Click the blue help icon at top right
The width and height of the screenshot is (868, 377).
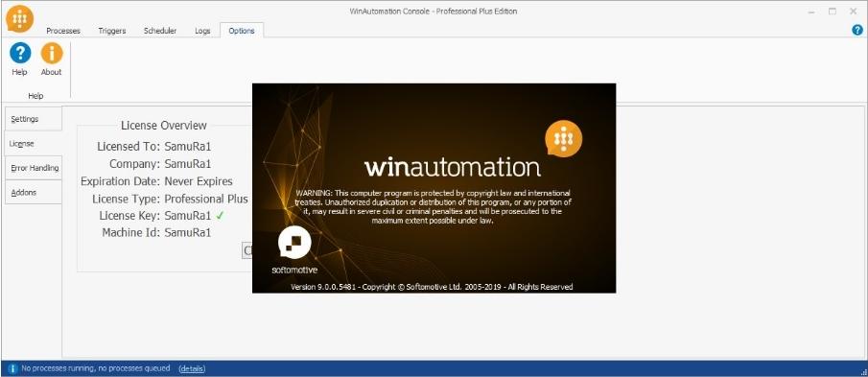[x=856, y=31]
